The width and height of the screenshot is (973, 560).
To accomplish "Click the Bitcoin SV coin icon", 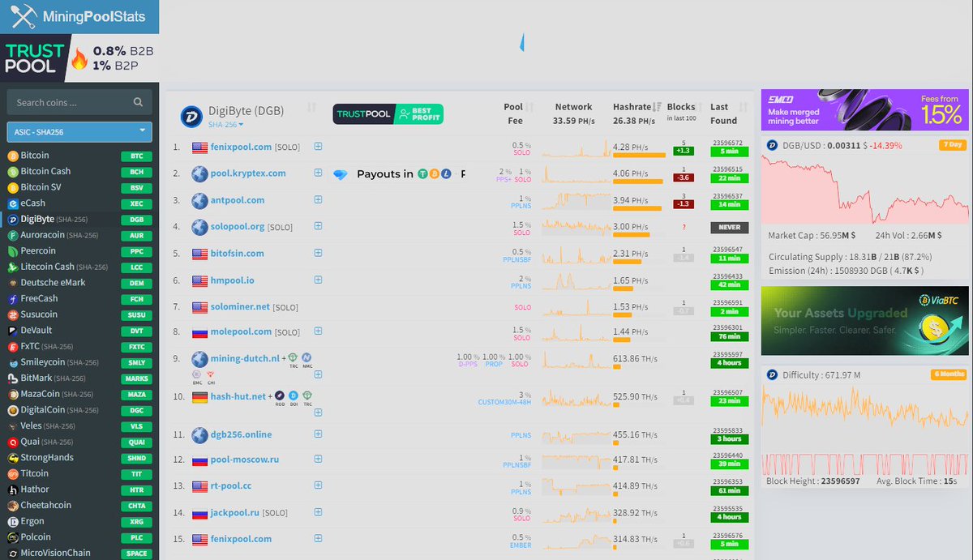I will pos(13,187).
